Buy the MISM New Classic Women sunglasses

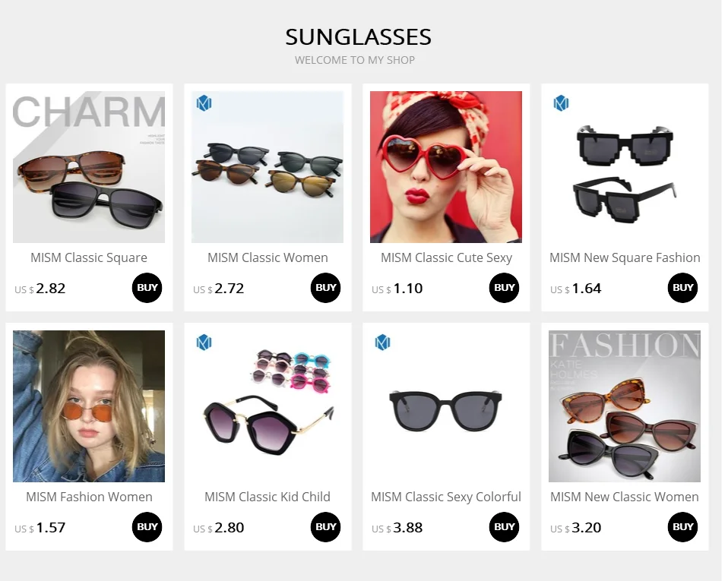682,527
